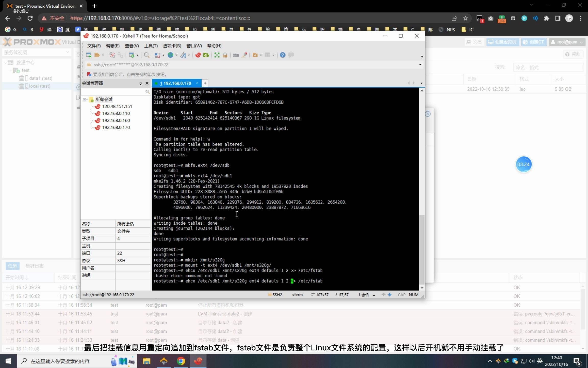Image resolution: width=588 pixels, height=368 pixels.
Task: Bookmark this page with the star icon
Action: click(x=465, y=18)
